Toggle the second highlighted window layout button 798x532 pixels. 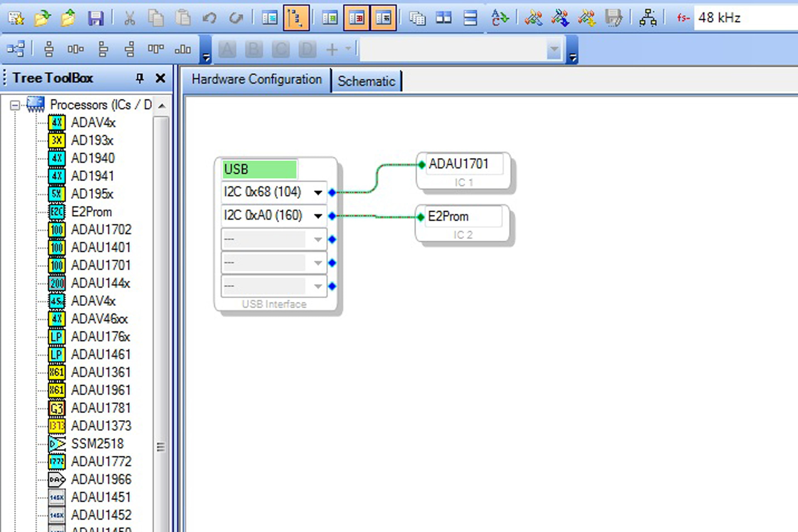[x=383, y=18]
